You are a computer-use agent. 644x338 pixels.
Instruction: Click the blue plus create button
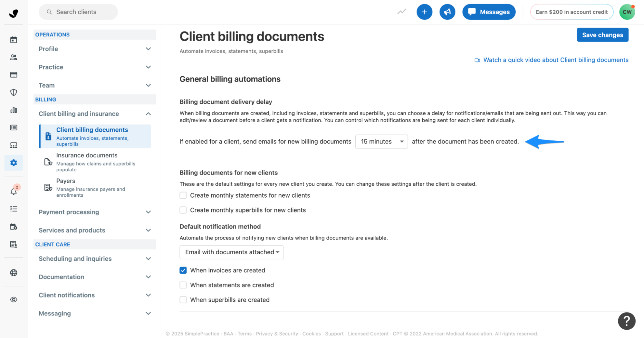tap(424, 12)
